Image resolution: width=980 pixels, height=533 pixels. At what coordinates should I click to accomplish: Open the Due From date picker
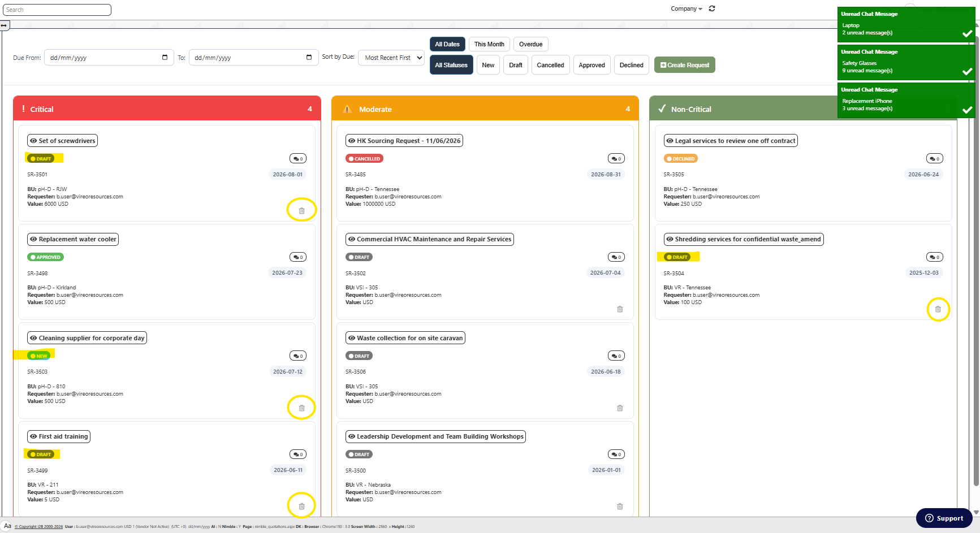coord(165,57)
